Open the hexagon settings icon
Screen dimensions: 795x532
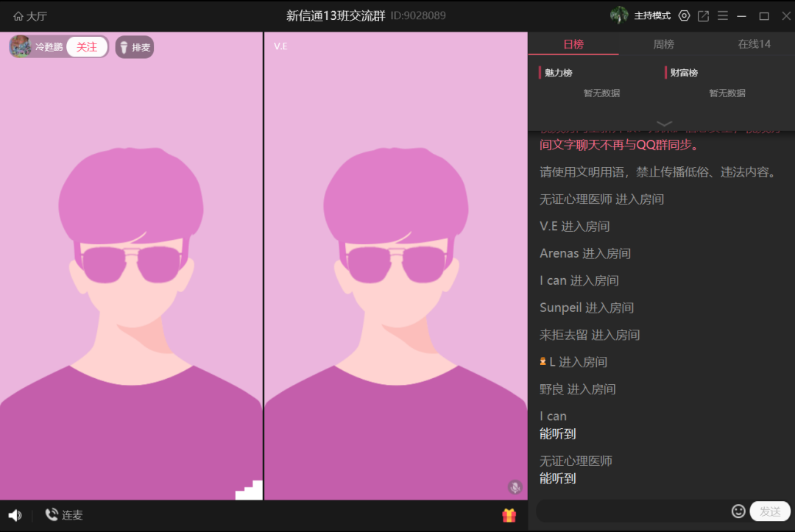click(x=684, y=15)
